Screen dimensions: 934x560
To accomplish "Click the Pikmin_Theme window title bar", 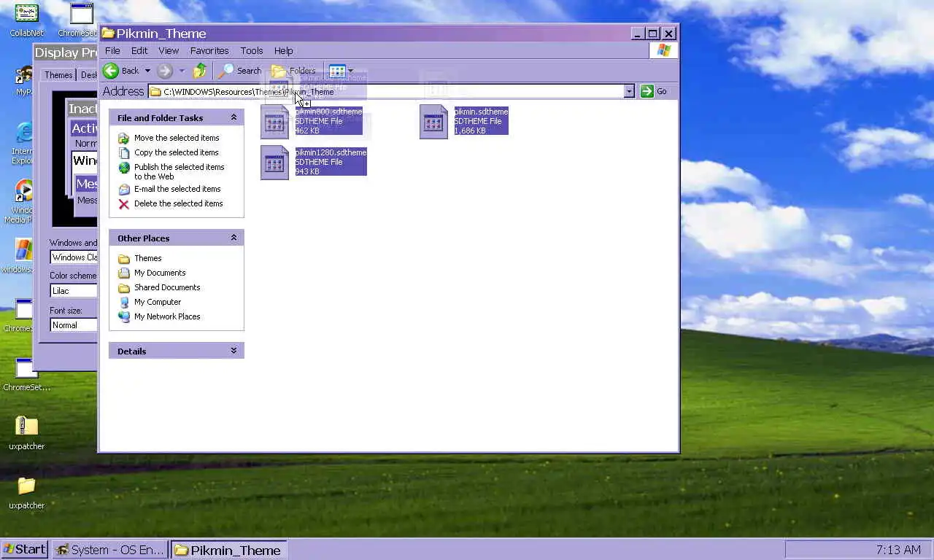I will [365, 34].
